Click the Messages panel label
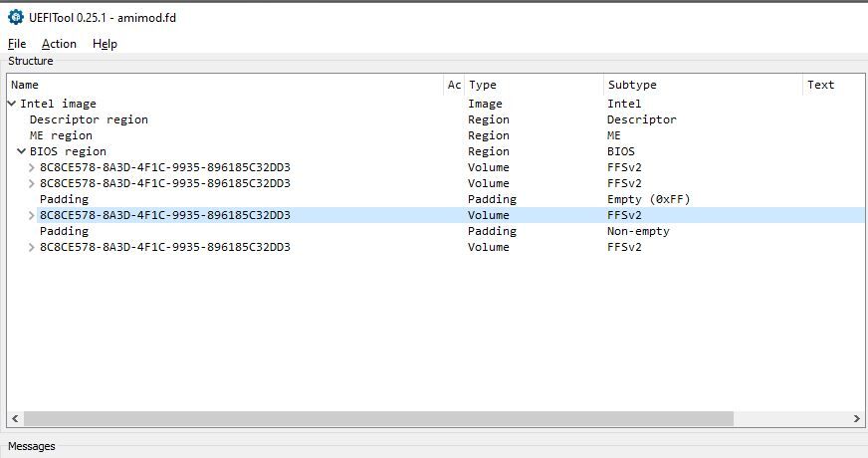Image resolution: width=868 pixels, height=458 pixels. 32,446
